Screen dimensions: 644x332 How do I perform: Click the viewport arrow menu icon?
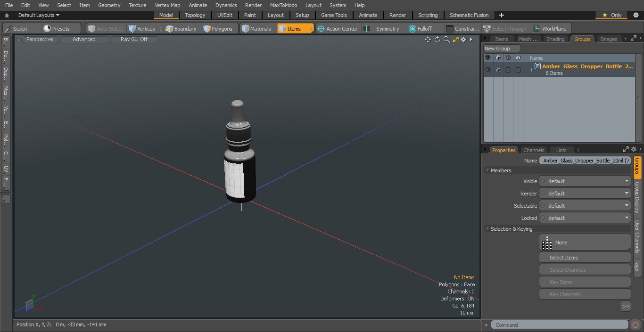(x=471, y=40)
